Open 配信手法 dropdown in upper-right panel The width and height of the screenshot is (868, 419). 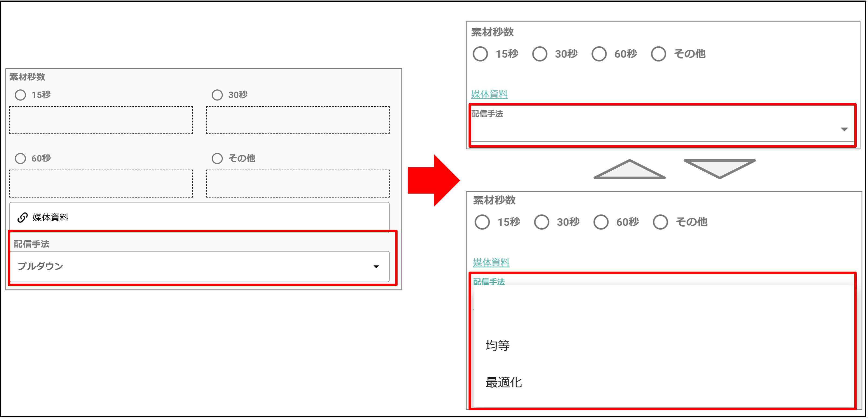662,129
